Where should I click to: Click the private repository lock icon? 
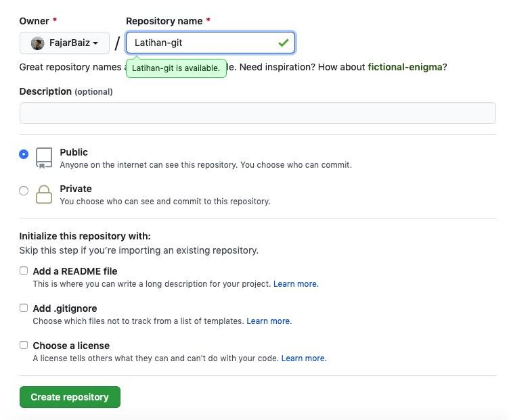pos(44,194)
